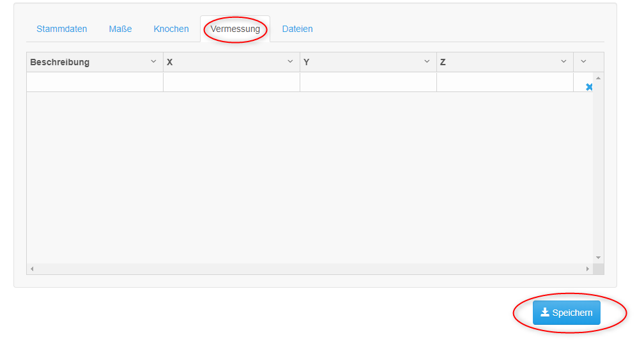Open Y column dropdown menu
This screenshot has height=344, width=644.
[x=427, y=61]
